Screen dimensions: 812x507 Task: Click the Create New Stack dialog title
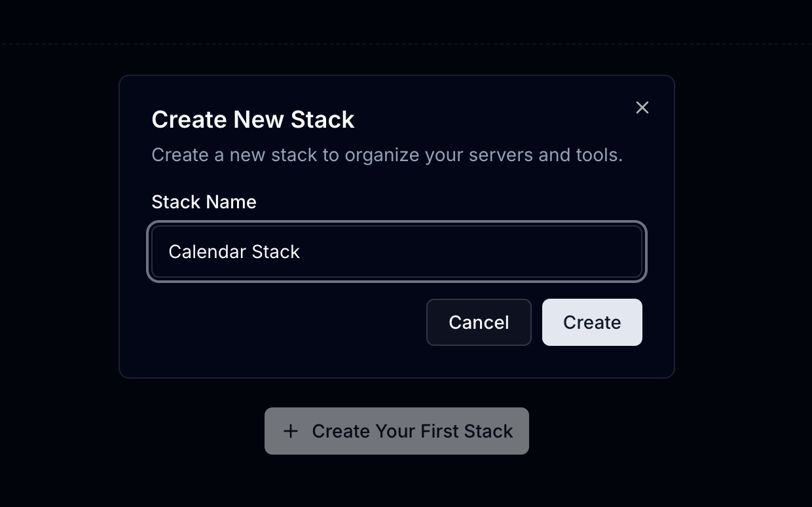(253, 119)
